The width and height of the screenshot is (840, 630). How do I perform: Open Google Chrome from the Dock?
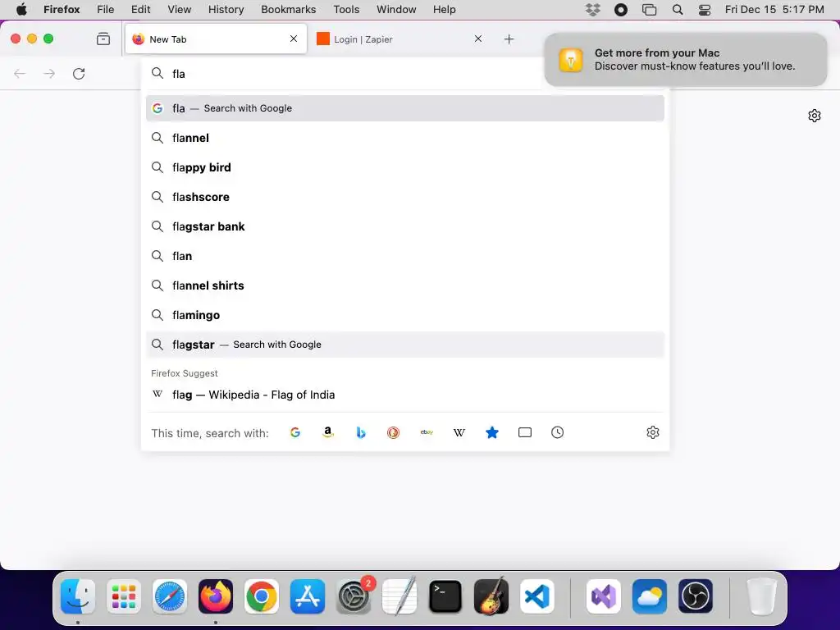click(x=262, y=596)
